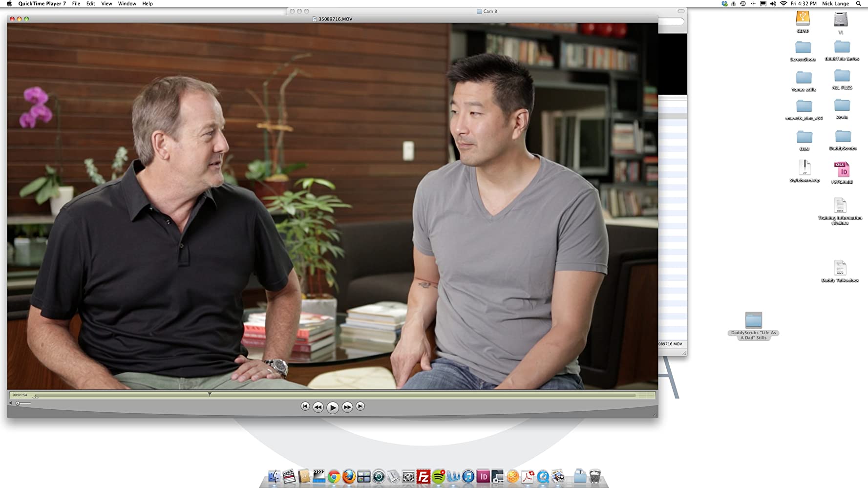Open the View menu
The image size is (868, 488).
(106, 4)
